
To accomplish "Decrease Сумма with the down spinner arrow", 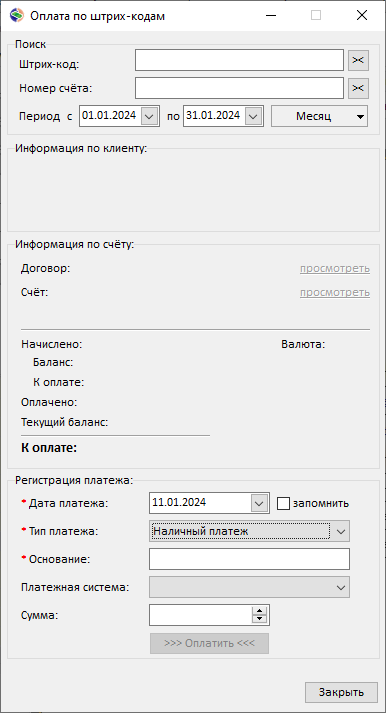I will point(259,619).
